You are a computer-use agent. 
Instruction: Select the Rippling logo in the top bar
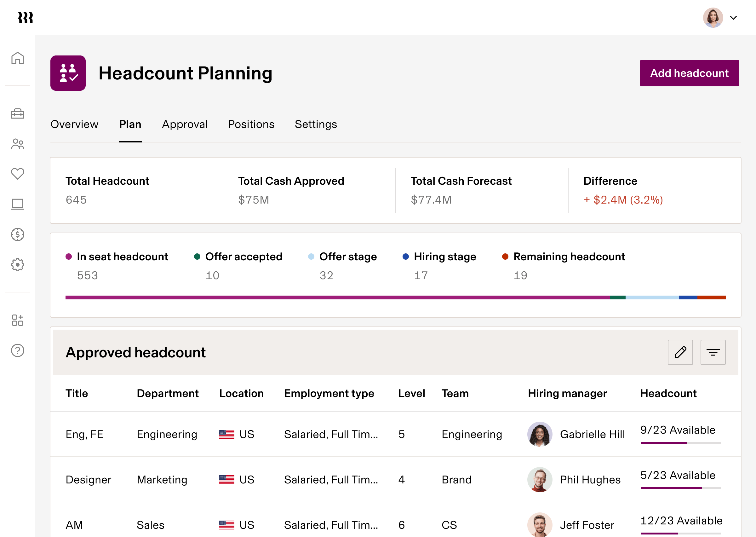(x=26, y=17)
